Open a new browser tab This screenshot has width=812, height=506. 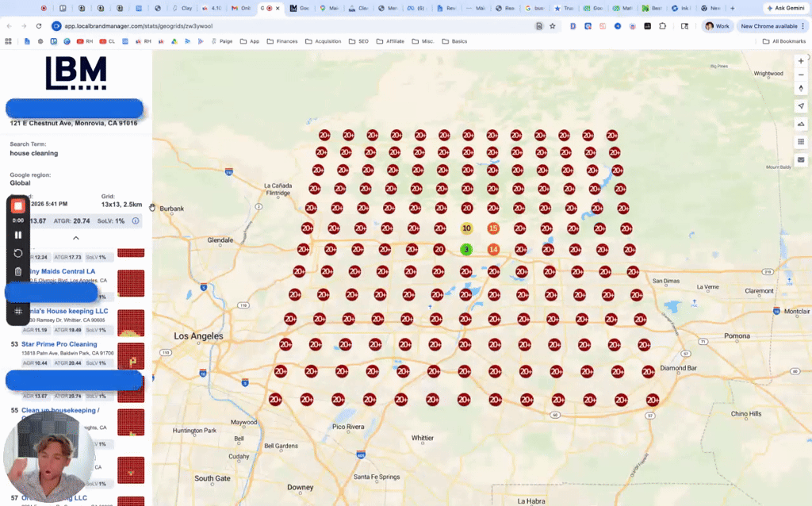pos(732,8)
